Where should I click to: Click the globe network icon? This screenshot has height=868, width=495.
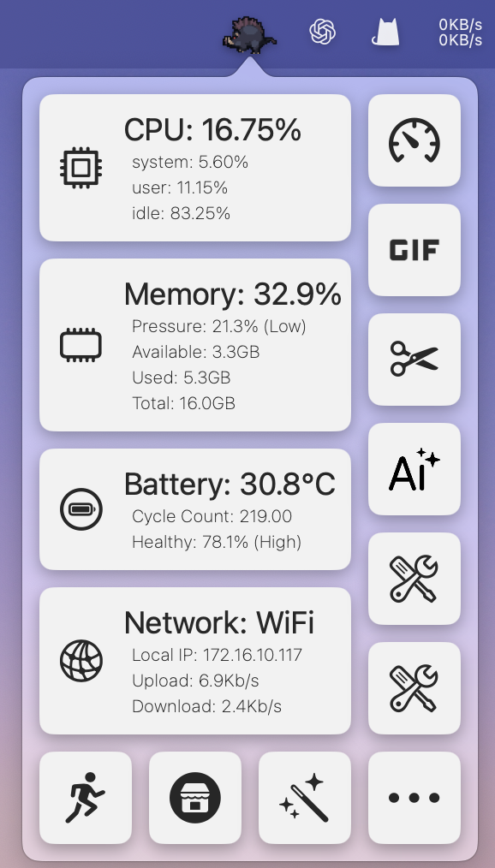tap(81, 661)
